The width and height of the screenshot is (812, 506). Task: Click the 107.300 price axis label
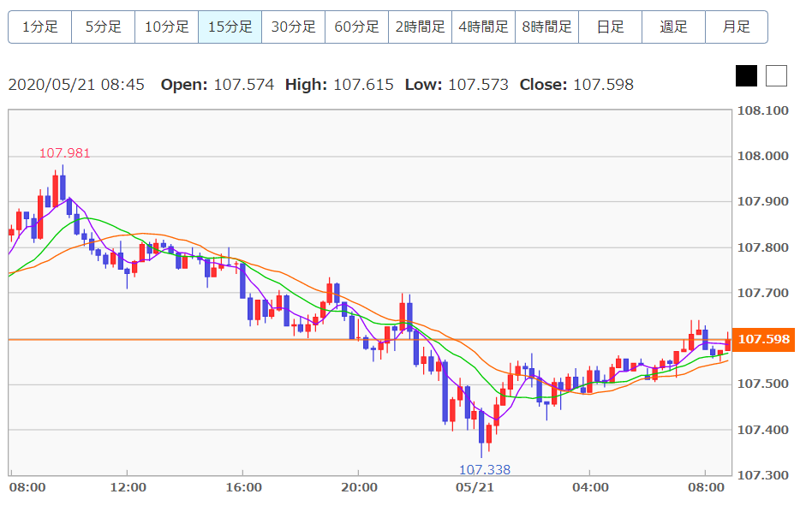763,475
